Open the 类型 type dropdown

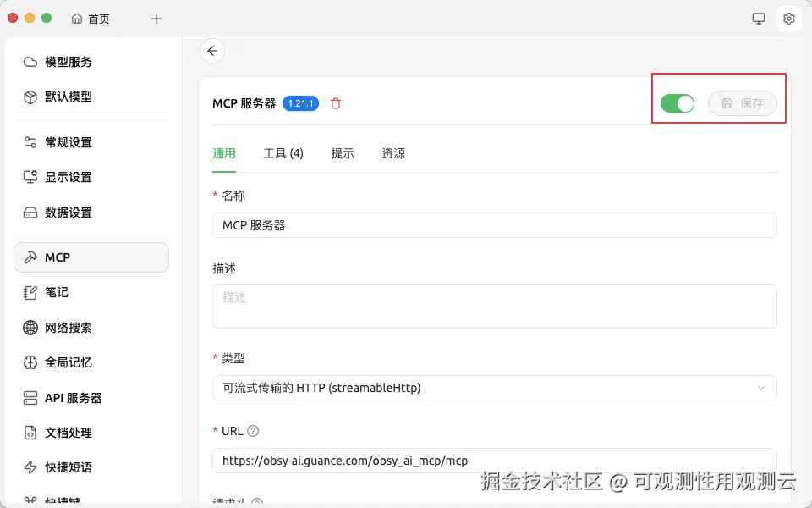coord(494,388)
